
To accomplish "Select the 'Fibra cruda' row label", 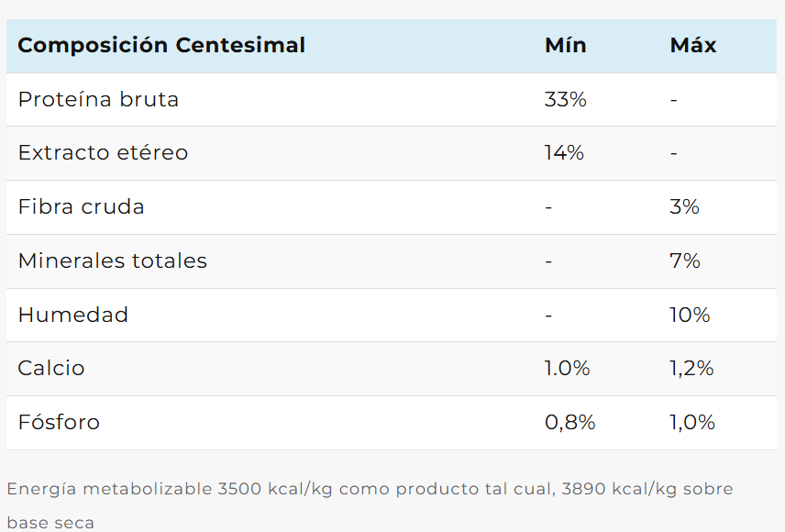I will (81, 206).
